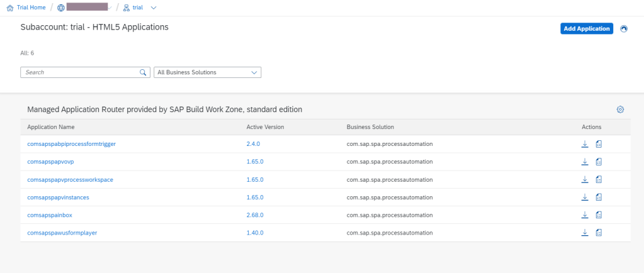Focus the Search input field
Image resolution: width=644 pixels, height=273 pixels.
pyautogui.click(x=80, y=72)
